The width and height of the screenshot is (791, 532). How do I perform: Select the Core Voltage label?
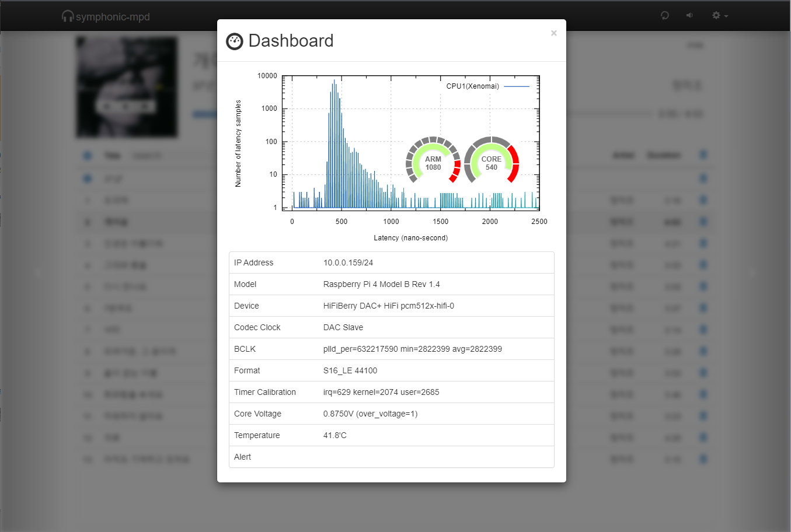(x=257, y=414)
